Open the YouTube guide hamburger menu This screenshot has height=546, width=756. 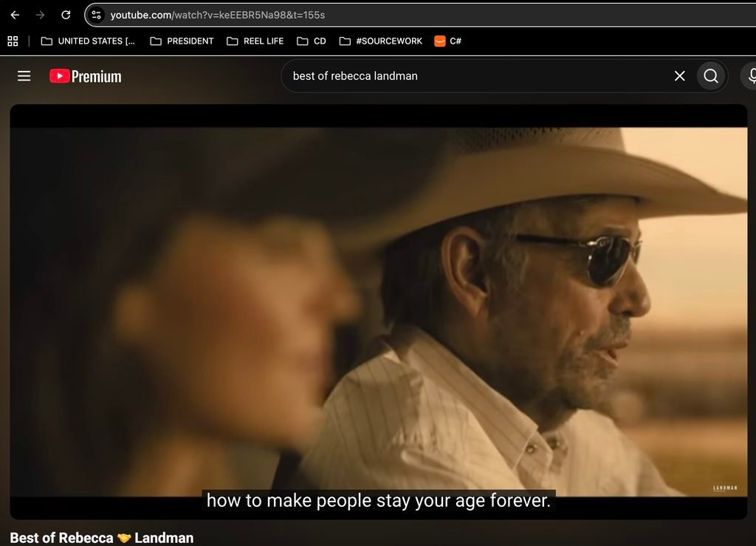pyautogui.click(x=24, y=75)
